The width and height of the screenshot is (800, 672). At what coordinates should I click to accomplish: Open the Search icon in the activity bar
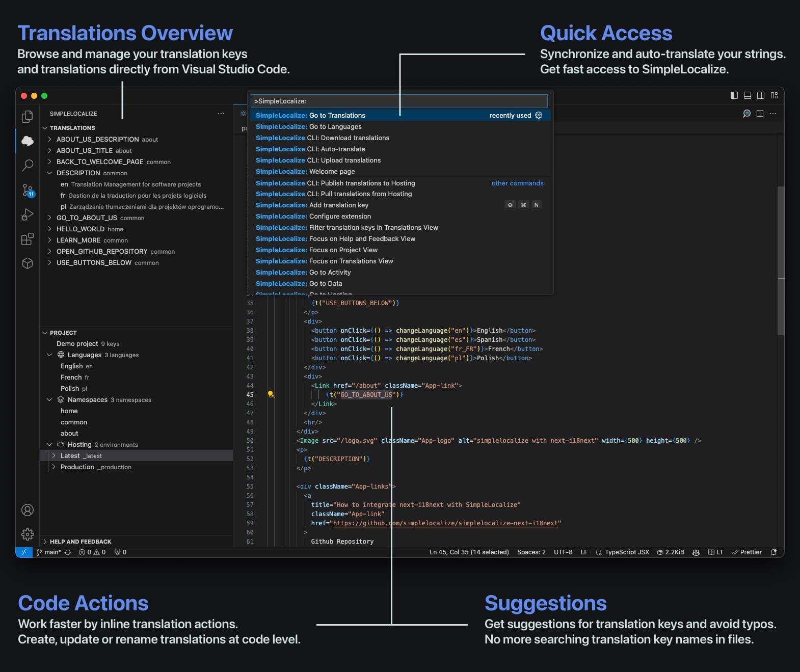[28, 165]
